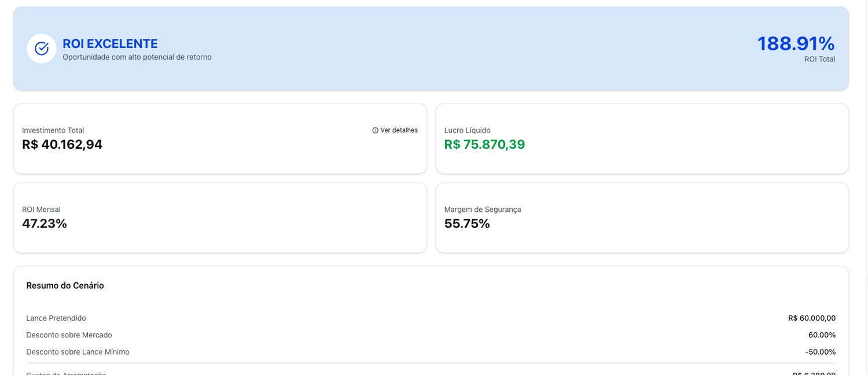The image size is (868, 375).
Task: Click the Resumo do Cenário heading
Action: (x=65, y=285)
